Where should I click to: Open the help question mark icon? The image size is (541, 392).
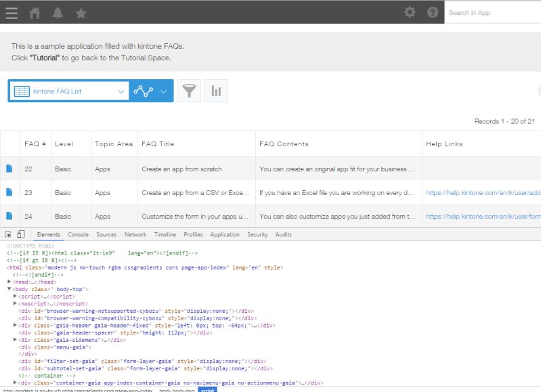pos(432,12)
